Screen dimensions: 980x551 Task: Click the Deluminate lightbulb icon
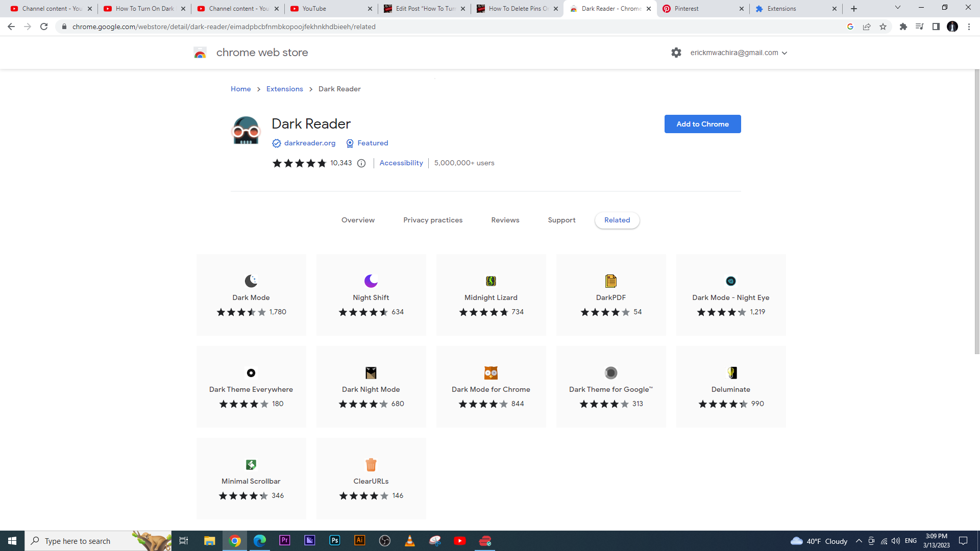click(x=731, y=373)
